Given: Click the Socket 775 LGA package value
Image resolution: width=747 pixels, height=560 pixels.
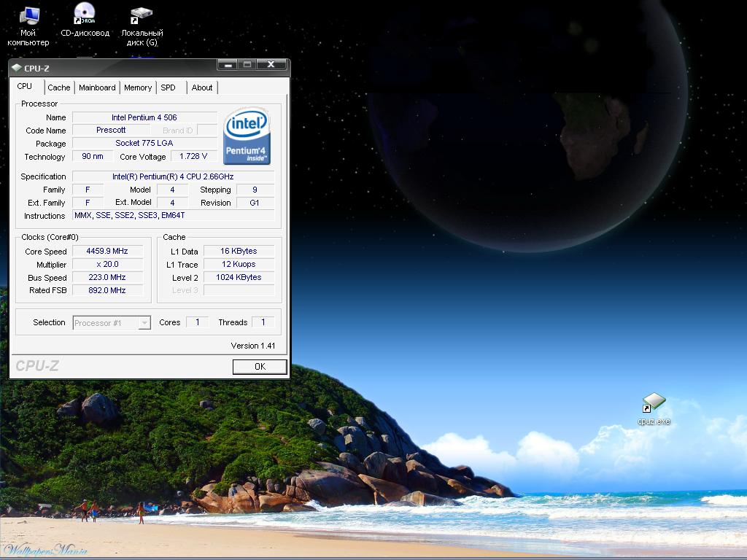Looking at the screenshot, I should click(x=144, y=143).
